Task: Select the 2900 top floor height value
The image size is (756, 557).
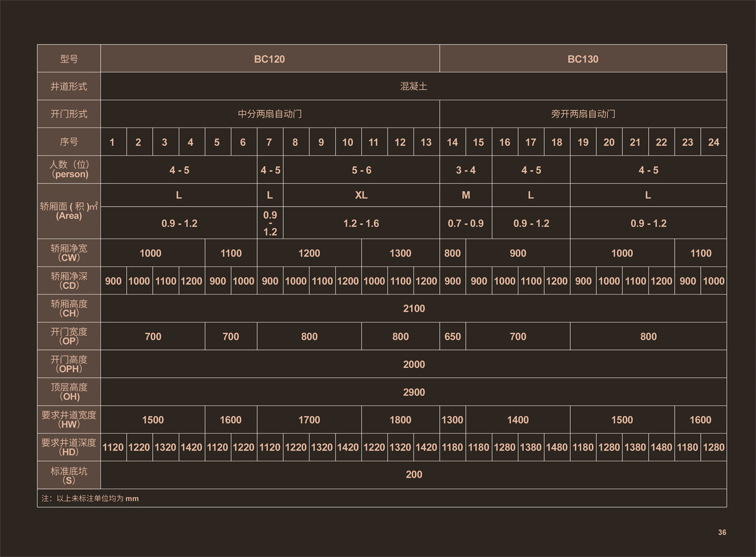Action: 413,392
